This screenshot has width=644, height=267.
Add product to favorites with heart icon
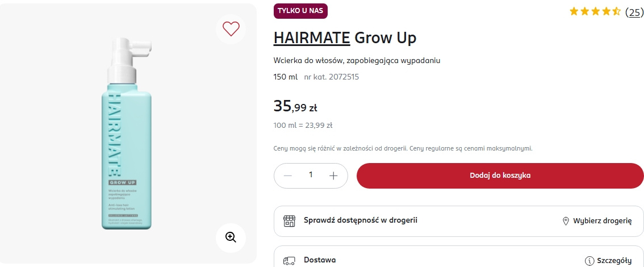tap(231, 28)
